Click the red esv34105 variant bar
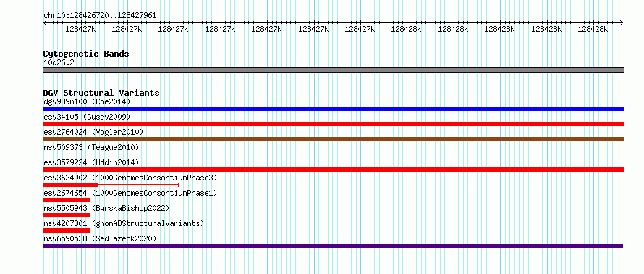 333,124
